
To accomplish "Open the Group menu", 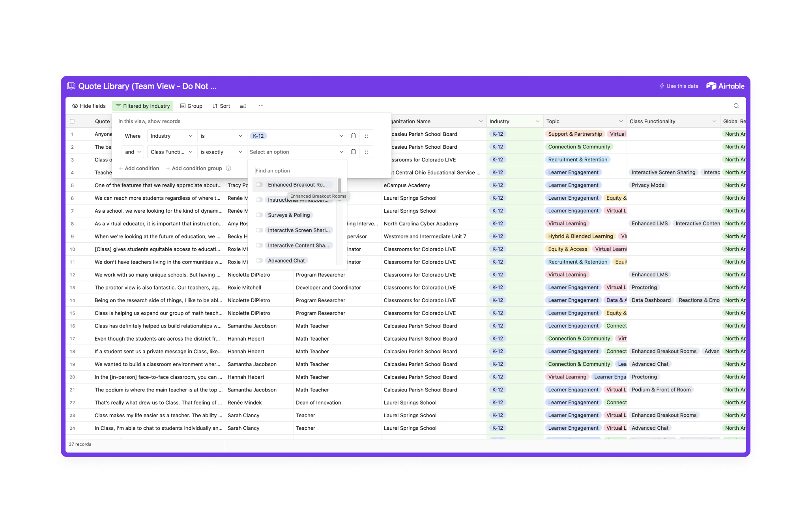I will 191,106.
